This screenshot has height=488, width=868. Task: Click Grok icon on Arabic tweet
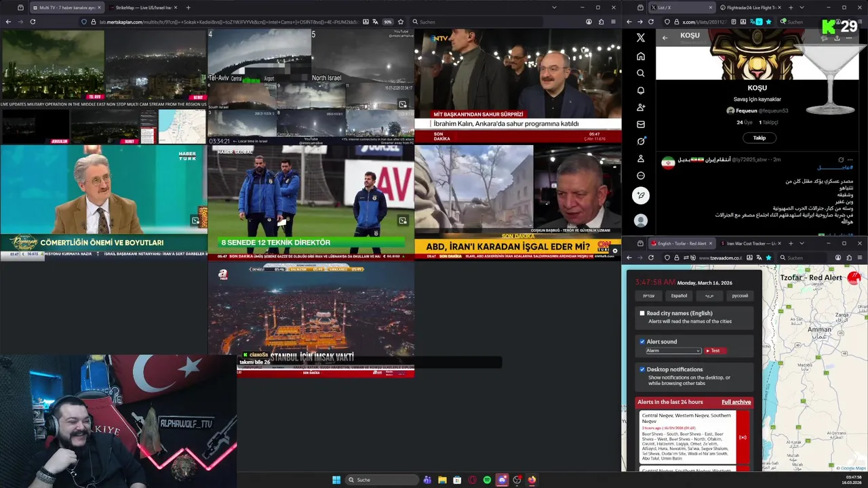tap(841, 159)
